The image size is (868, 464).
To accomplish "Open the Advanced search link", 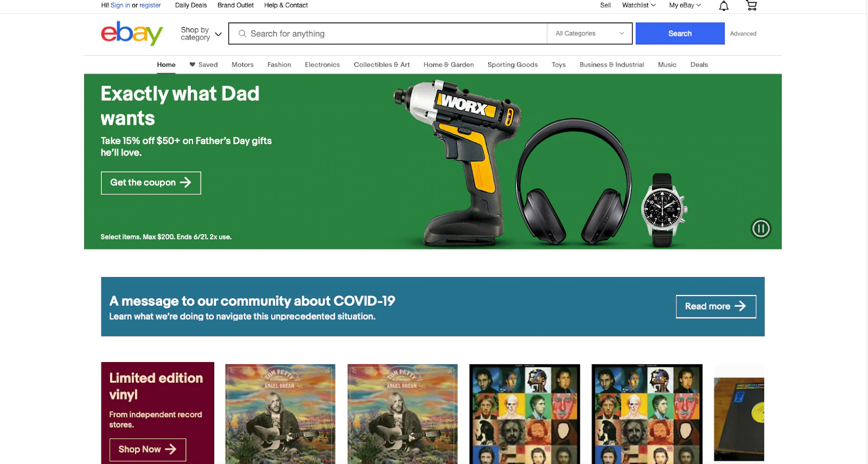I will pyautogui.click(x=743, y=34).
